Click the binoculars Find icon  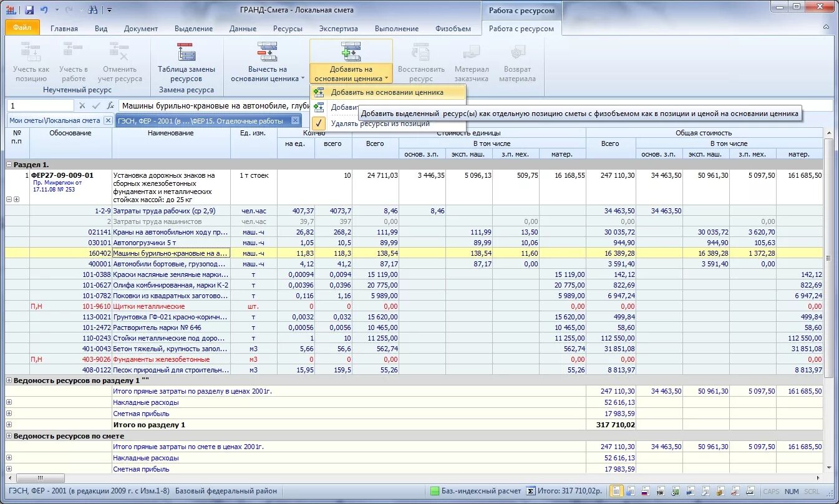93,9
